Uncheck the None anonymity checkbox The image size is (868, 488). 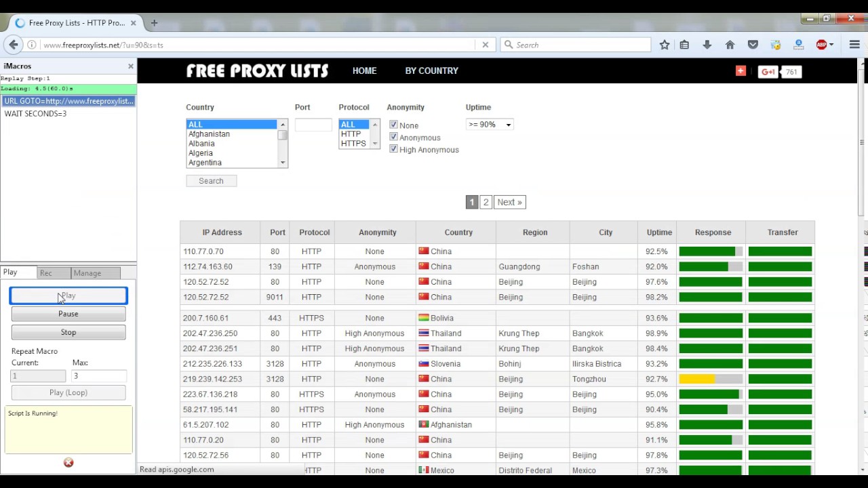[x=393, y=125]
